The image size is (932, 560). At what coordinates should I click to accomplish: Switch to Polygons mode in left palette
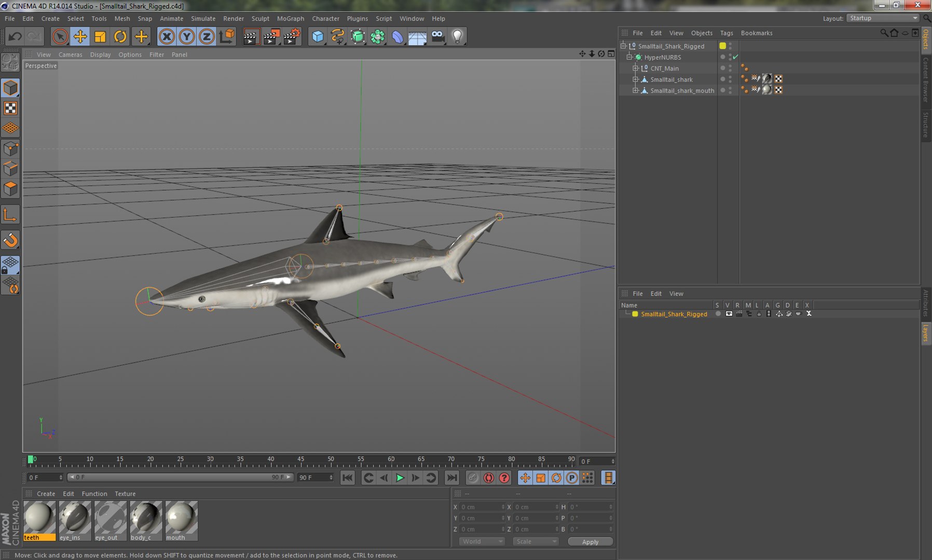click(x=10, y=189)
